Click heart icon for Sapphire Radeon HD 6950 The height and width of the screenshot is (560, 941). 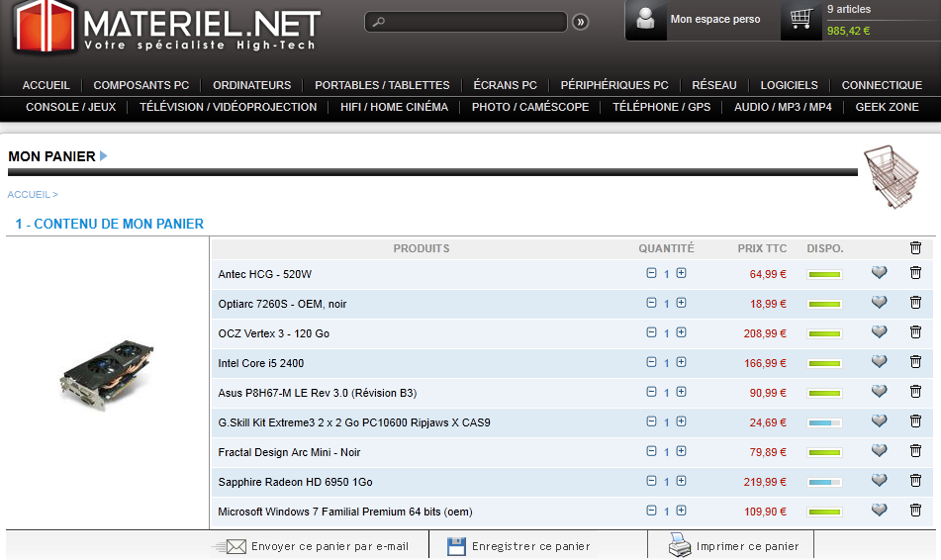click(879, 482)
